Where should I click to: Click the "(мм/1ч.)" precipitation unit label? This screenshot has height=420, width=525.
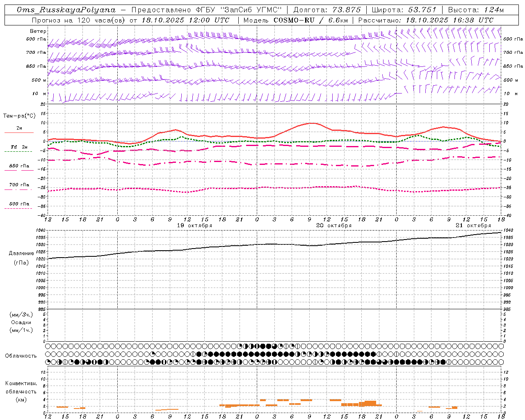[21, 330]
